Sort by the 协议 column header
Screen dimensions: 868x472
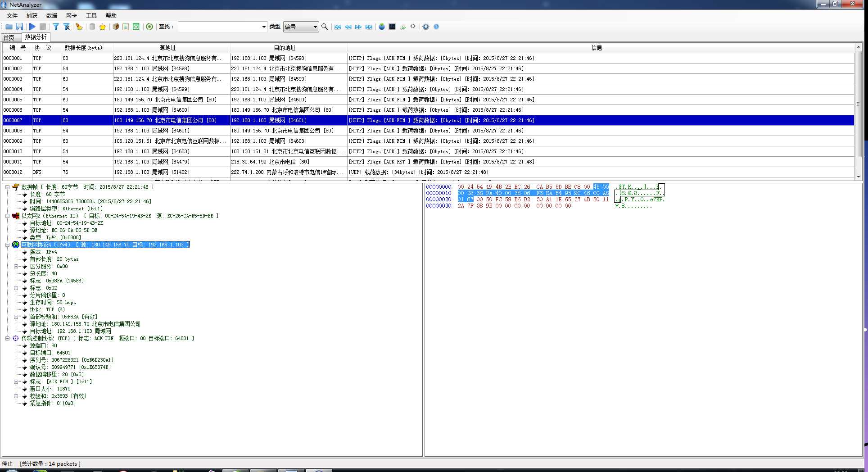coord(47,48)
